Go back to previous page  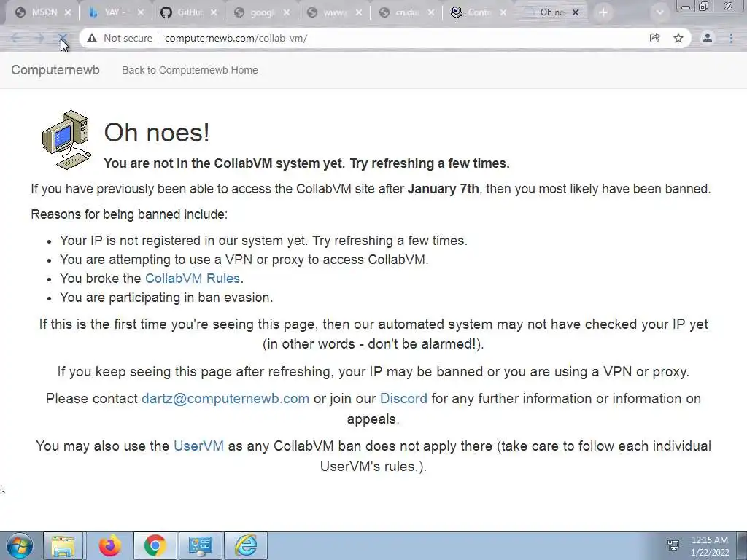(x=15, y=38)
